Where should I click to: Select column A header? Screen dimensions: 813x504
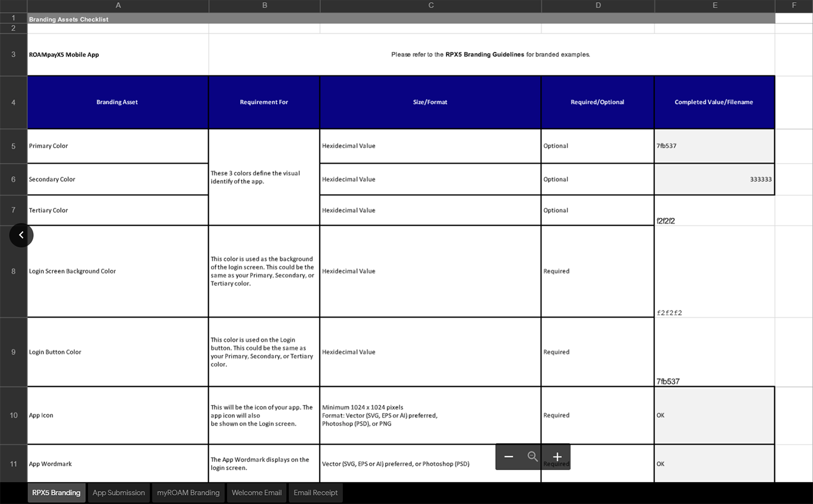point(118,6)
